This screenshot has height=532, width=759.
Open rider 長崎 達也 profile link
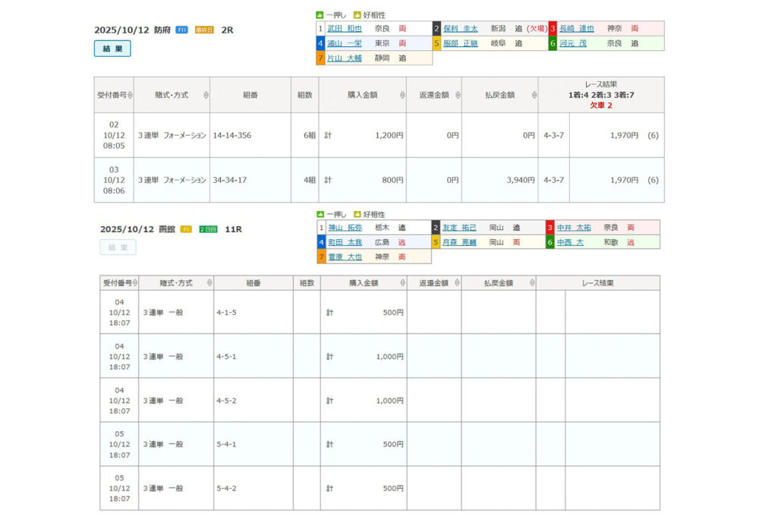point(576,29)
